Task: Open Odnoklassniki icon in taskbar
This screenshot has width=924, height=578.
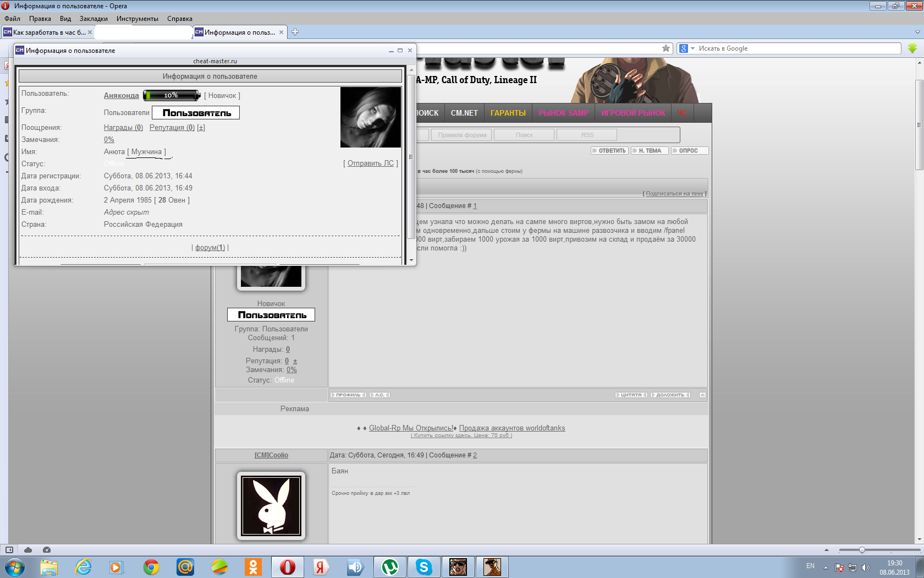Action: pyautogui.click(x=254, y=566)
